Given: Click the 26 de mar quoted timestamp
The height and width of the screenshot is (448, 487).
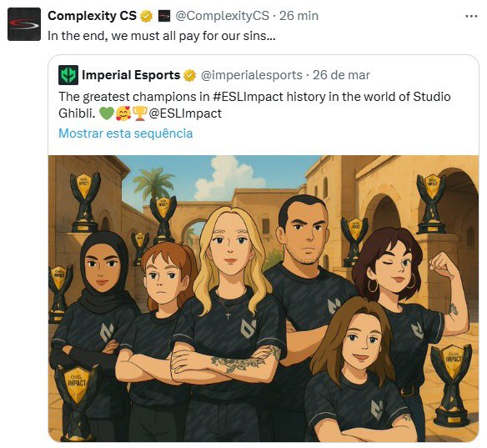Looking at the screenshot, I should [x=341, y=75].
